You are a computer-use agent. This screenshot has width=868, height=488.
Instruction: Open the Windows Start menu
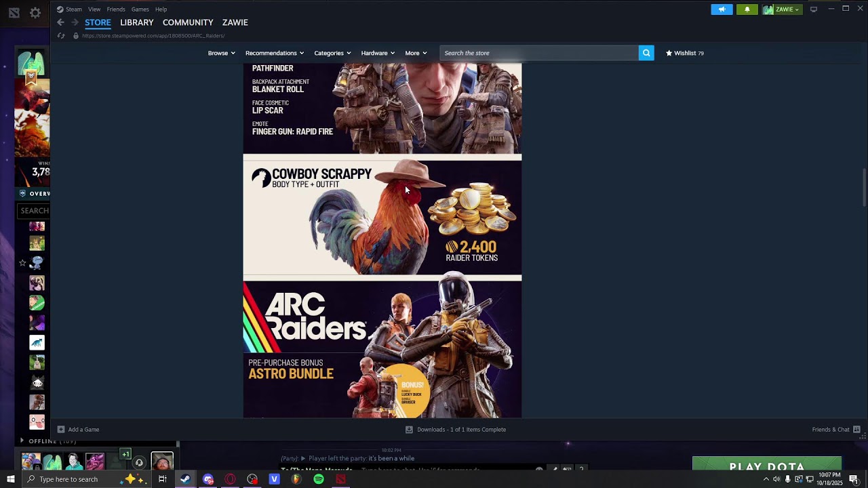tap(10, 479)
